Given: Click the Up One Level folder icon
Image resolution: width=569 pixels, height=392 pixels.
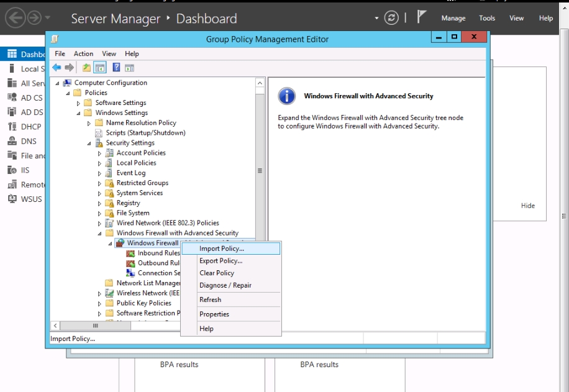Looking at the screenshot, I should tap(86, 68).
